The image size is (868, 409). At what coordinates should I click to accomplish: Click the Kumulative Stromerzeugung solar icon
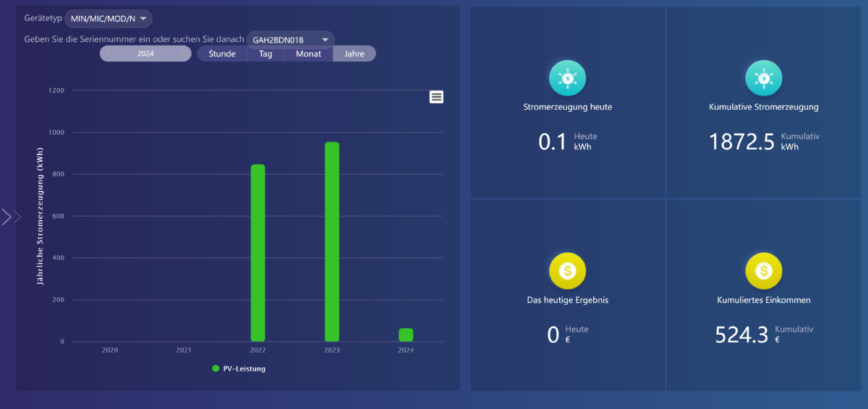click(764, 78)
